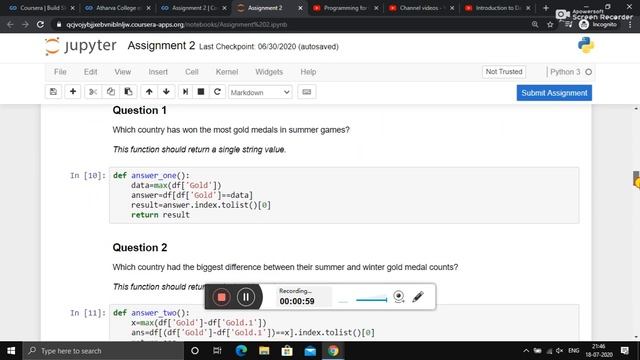Click the Python logo at top right
Image resolution: width=640 pixels, height=360 pixels.
click(x=586, y=45)
